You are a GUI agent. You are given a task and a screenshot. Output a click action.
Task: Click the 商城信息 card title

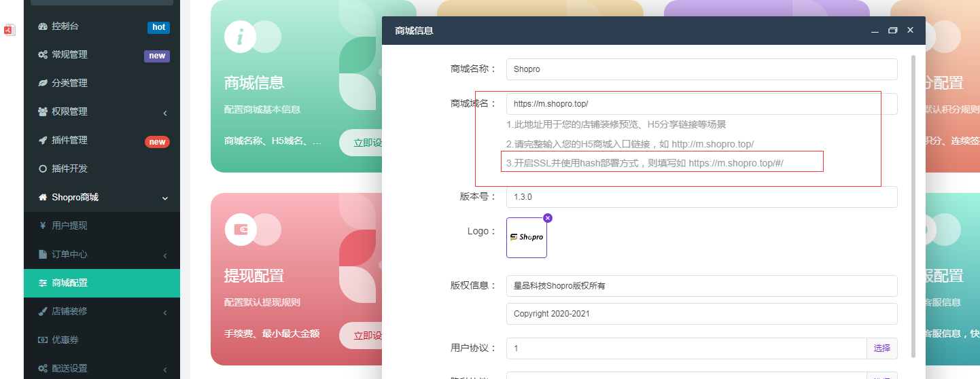(254, 83)
